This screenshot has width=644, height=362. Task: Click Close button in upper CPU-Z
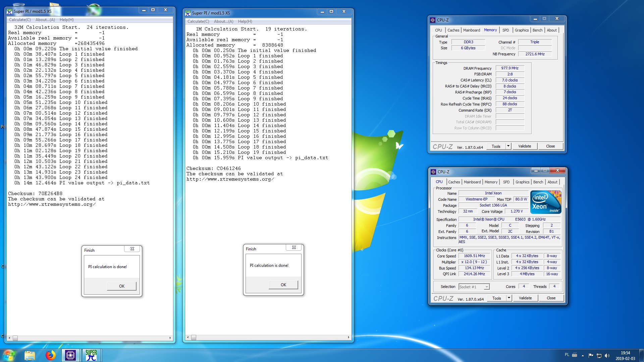point(550,146)
